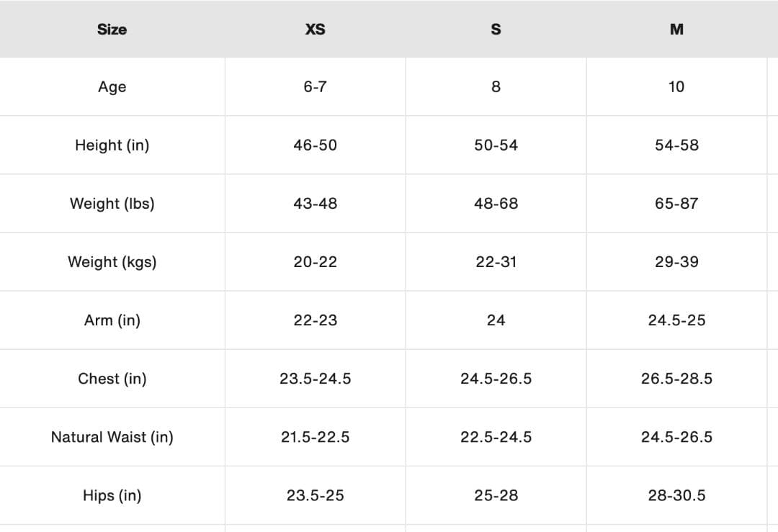Select the M size column header
Screen dimensions: 778x532
click(676, 30)
